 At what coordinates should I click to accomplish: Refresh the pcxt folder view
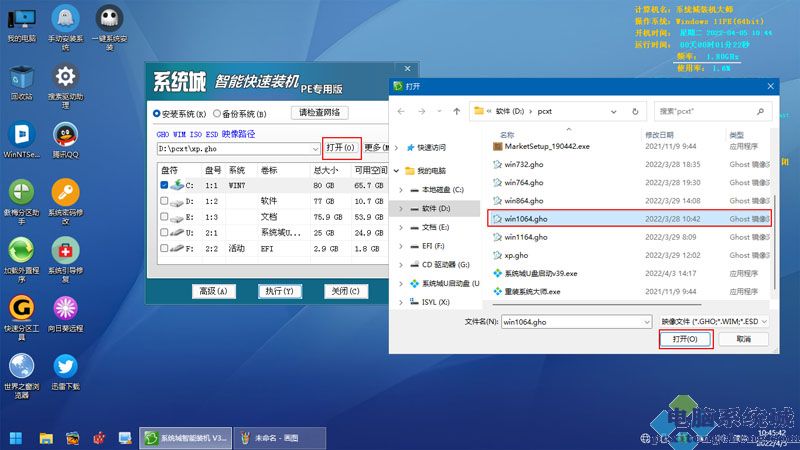click(635, 111)
